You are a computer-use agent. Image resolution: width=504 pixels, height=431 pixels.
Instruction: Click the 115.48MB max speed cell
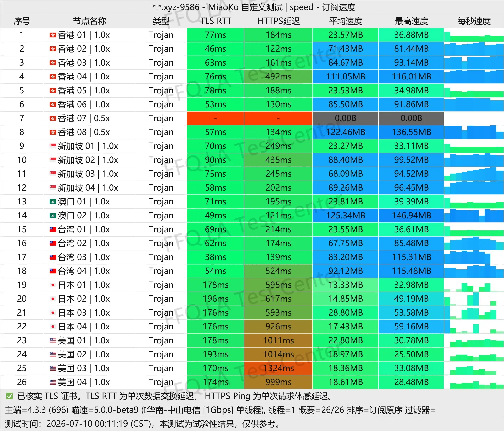411,271
